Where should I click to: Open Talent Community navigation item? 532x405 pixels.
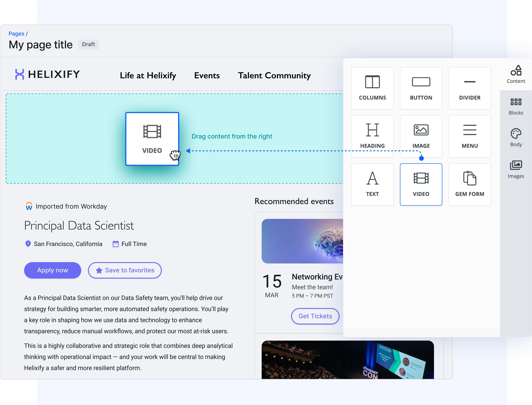click(x=274, y=75)
